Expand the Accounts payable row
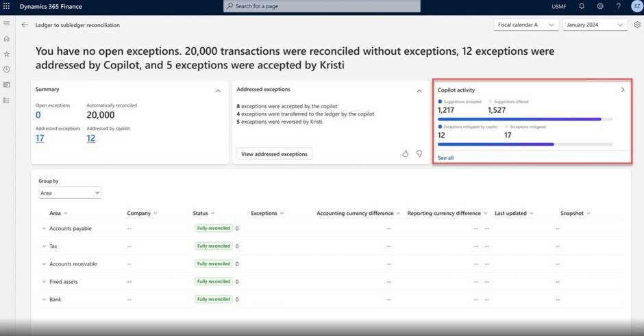 click(x=44, y=229)
